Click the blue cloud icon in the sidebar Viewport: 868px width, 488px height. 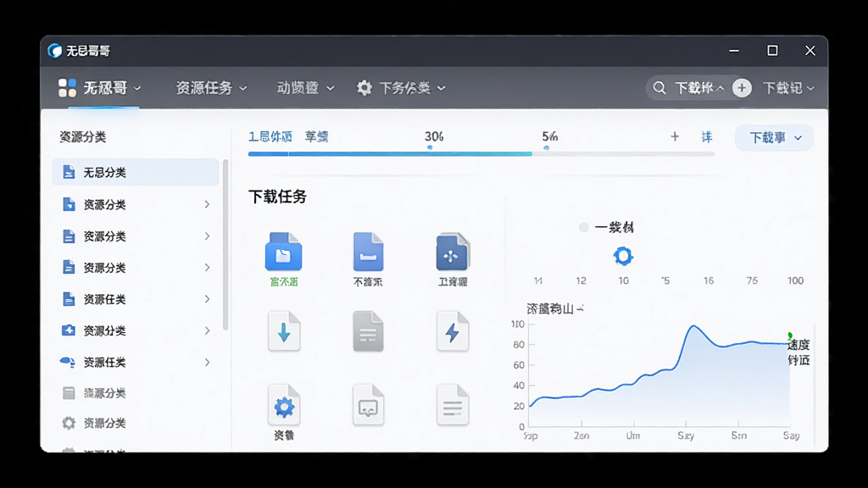pos(67,362)
